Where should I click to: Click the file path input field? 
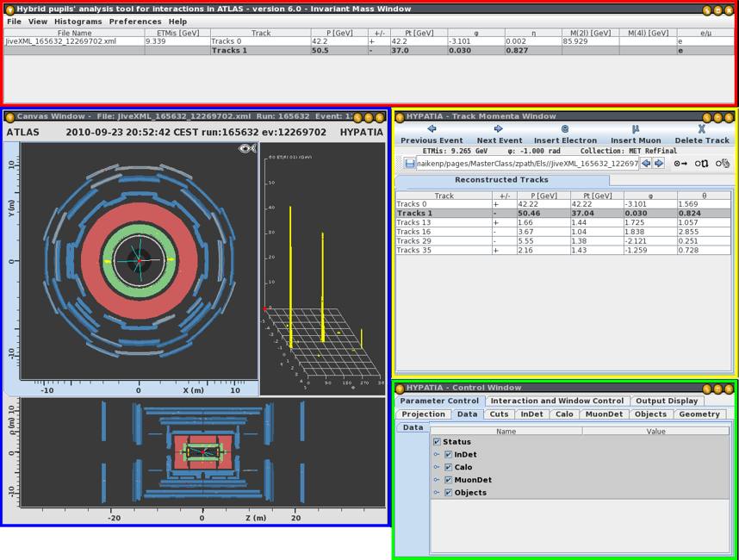point(527,163)
